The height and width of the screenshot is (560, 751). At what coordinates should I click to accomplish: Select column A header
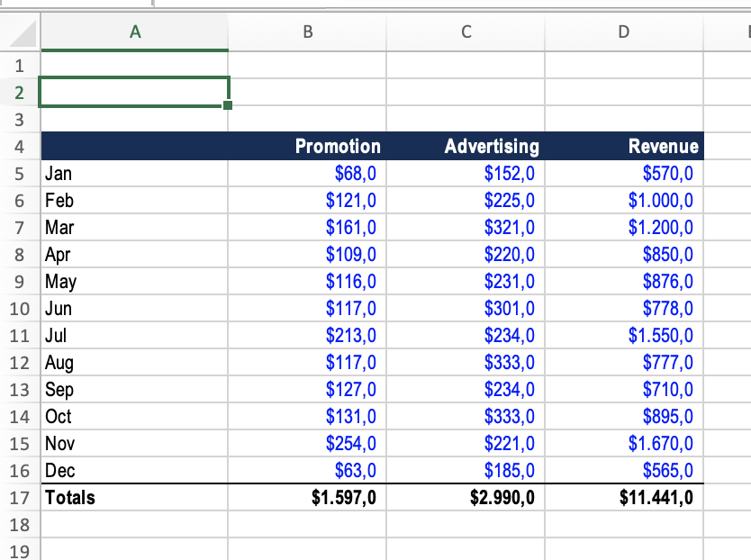pos(134,32)
